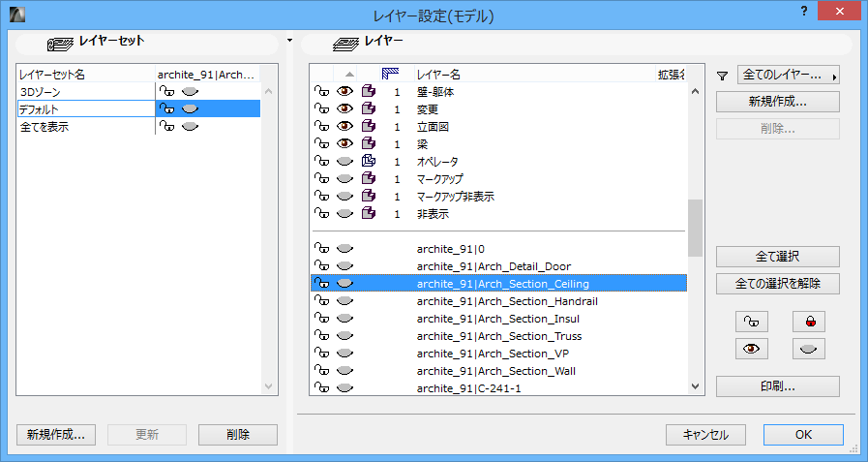Open the 全てのレイヤー filter dropdown
Screen dimensions: 868x462
[x=789, y=75]
